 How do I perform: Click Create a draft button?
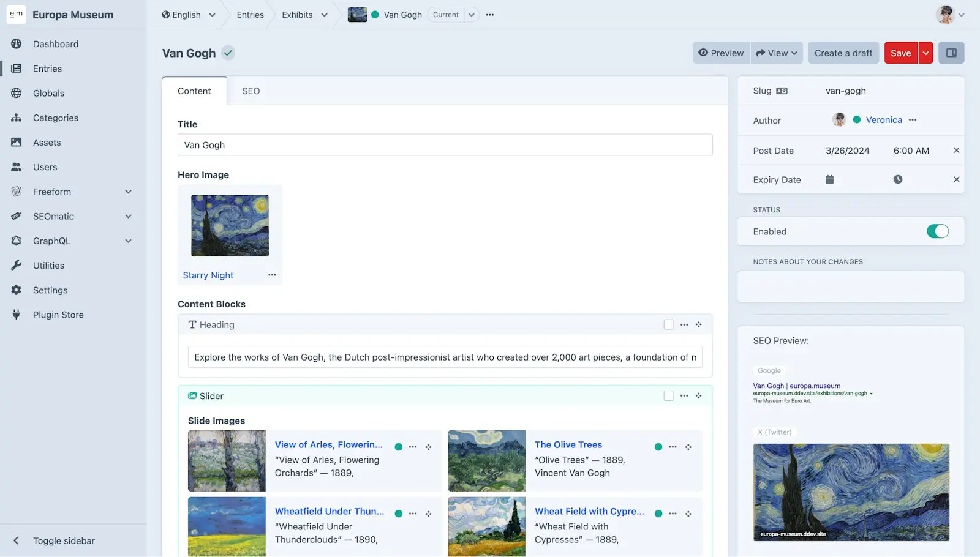(843, 53)
